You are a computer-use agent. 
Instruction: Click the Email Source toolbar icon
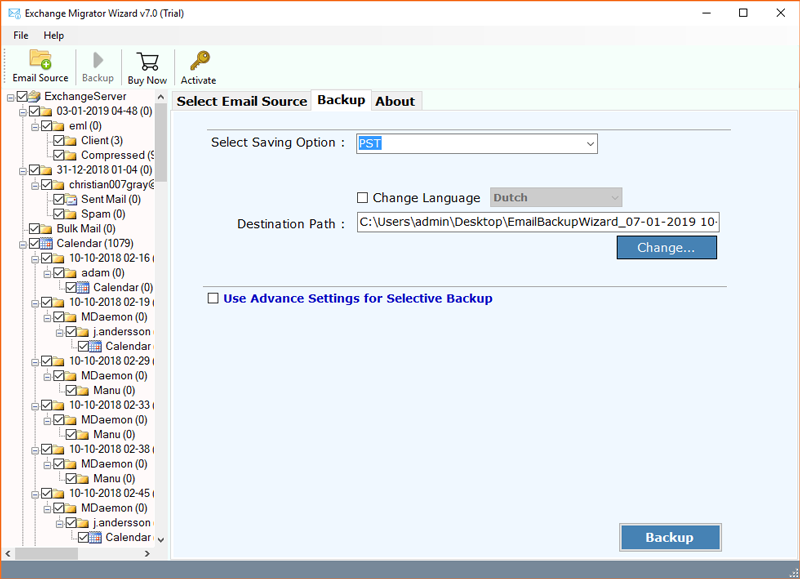click(x=40, y=60)
